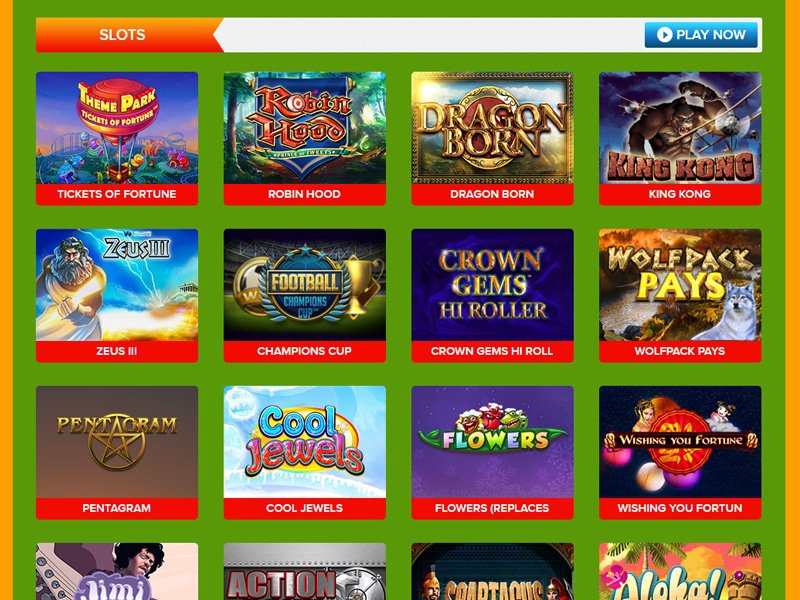Open Wishing You Fortune game image
Screen dimensions: 800x600
coord(680,442)
